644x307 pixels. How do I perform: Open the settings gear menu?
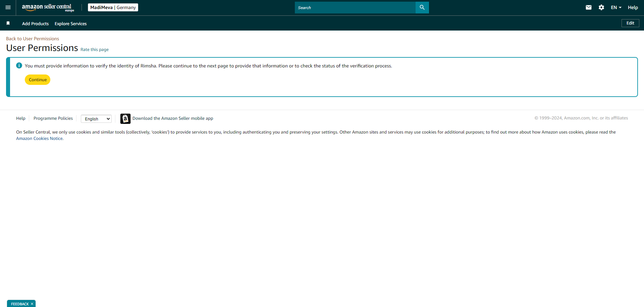601,7
